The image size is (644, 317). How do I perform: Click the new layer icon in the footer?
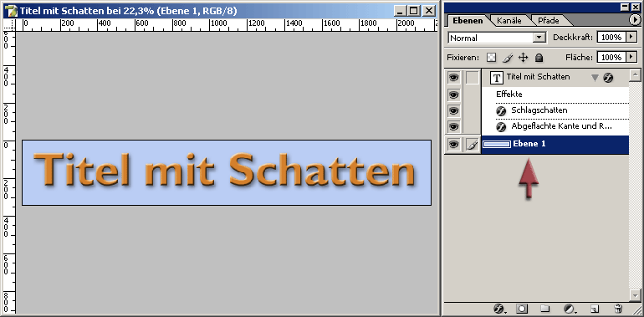pyautogui.click(x=595, y=309)
